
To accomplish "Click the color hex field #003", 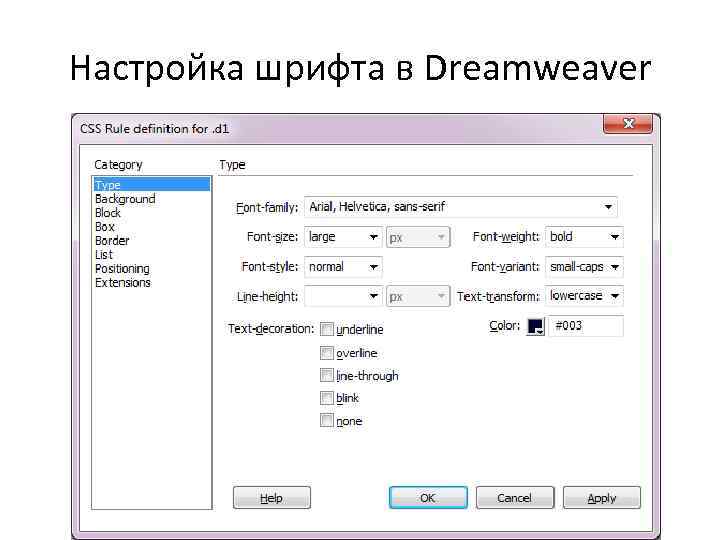I will tap(586, 326).
